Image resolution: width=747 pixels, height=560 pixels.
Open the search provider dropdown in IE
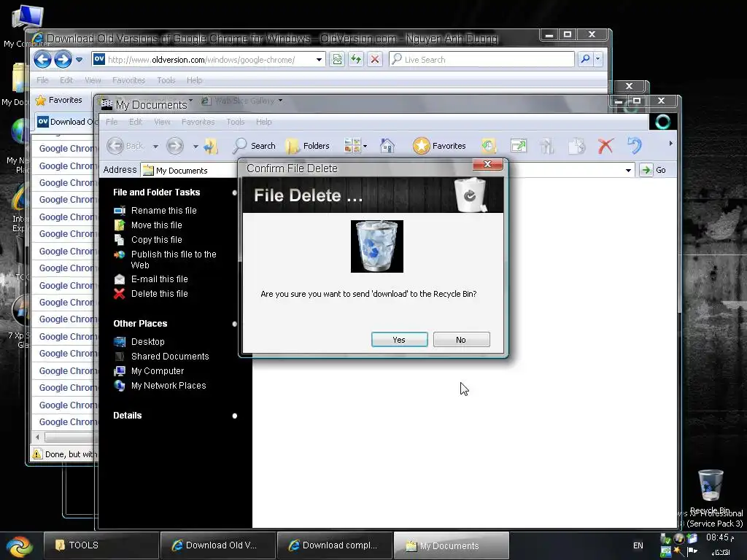597,60
